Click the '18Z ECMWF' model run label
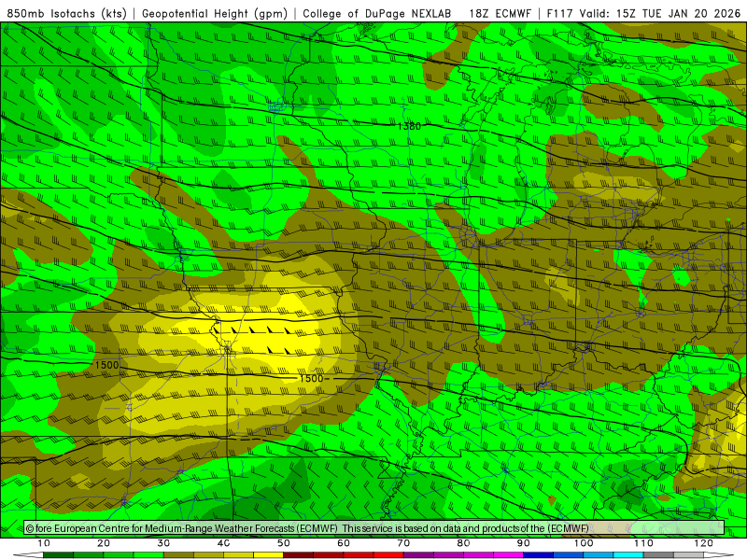This screenshot has height=560, width=747. tap(500, 13)
